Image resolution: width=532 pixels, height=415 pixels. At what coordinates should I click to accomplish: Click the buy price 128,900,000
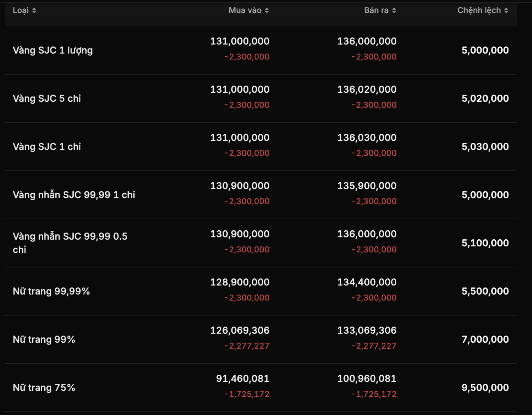(x=240, y=282)
